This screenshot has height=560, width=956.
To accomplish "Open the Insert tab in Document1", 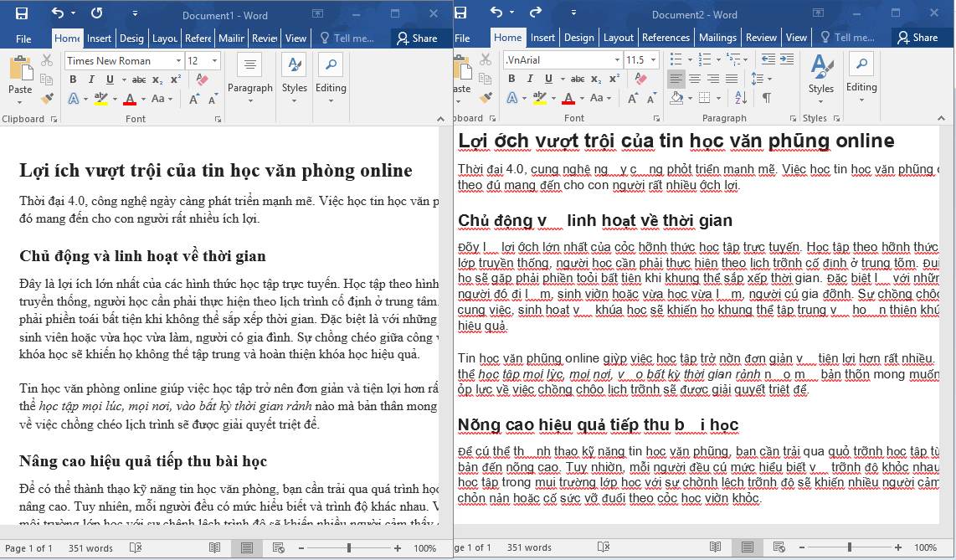I will click(x=99, y=39).
